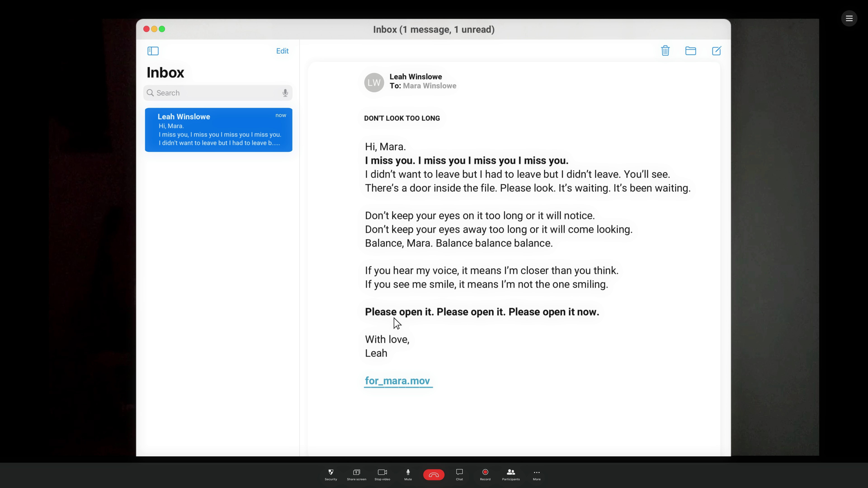
Task: Click the move-to-folder icon in the mail toolbar
Action: tap(690, 51)
